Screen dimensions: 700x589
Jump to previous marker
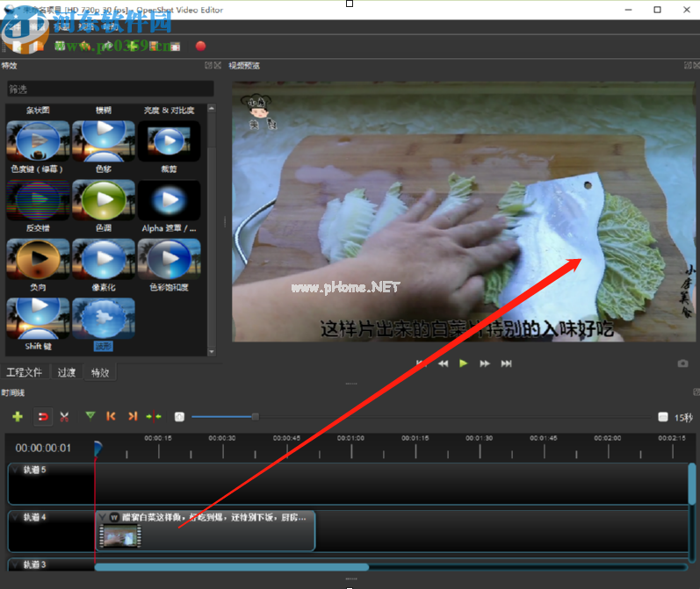[111, 416]
